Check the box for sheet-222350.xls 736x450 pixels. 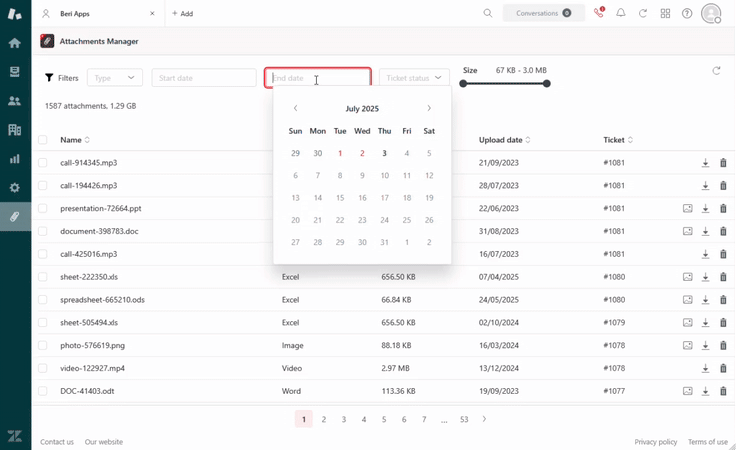click(x=43, y=277)
